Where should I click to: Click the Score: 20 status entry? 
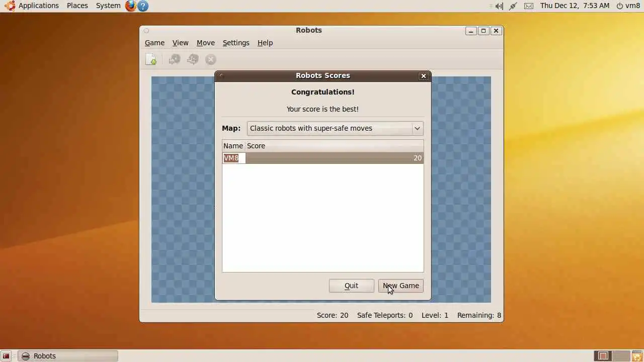(333, 315)
